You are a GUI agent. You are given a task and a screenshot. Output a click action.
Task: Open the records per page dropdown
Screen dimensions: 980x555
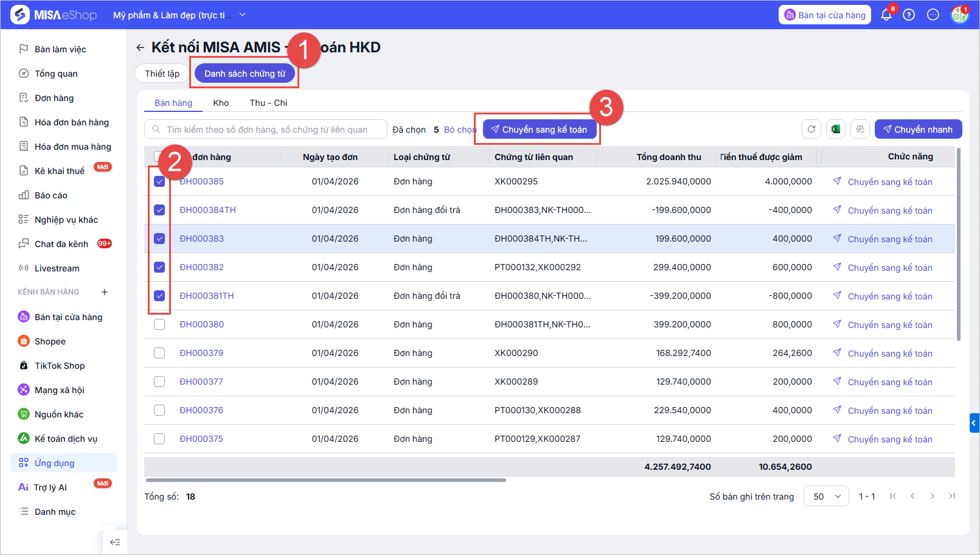826,497
